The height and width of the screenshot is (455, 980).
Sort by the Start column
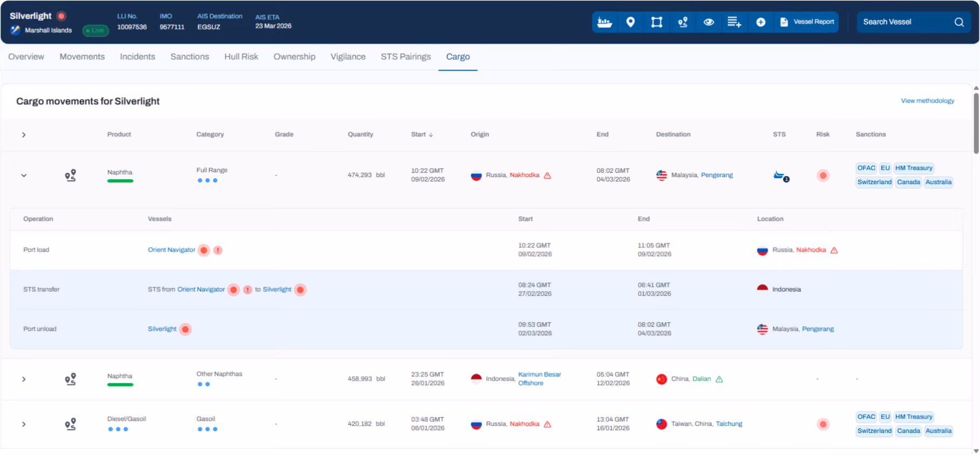click(421, 134)
